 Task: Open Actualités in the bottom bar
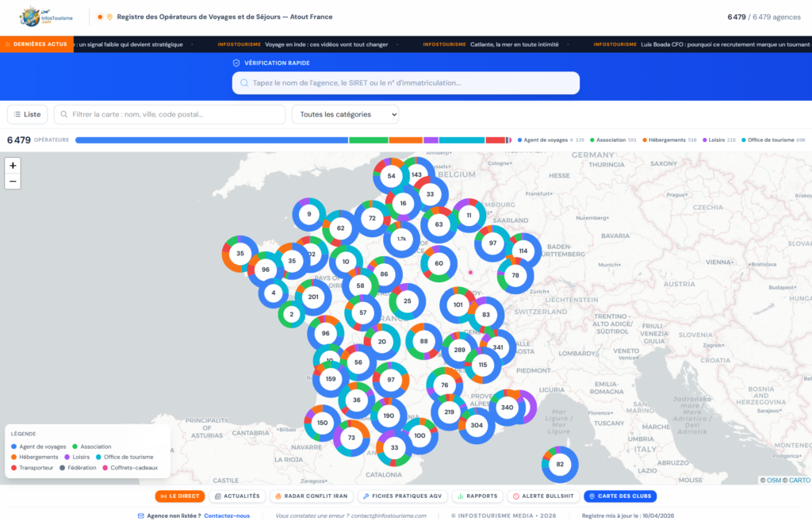pyautogui.click(x=237, y=496)
